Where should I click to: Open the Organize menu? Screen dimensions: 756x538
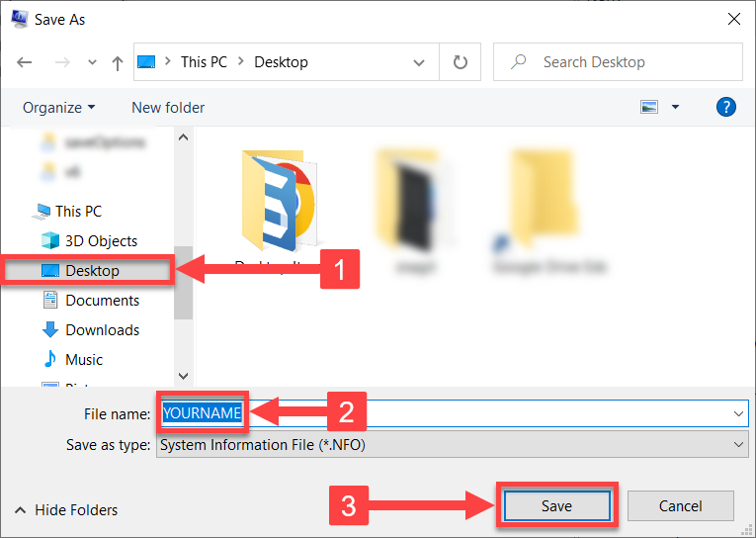(59, 107)
